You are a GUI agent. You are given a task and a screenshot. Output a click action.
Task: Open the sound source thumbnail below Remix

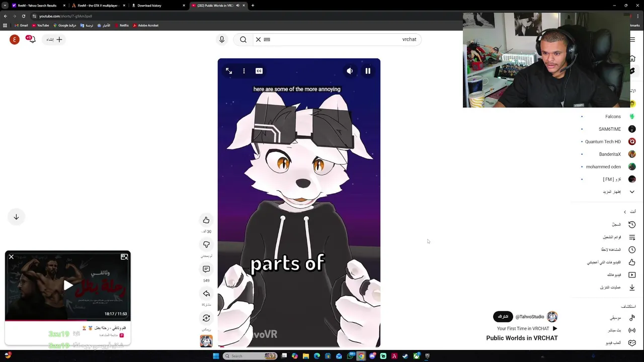click(206, 341)
